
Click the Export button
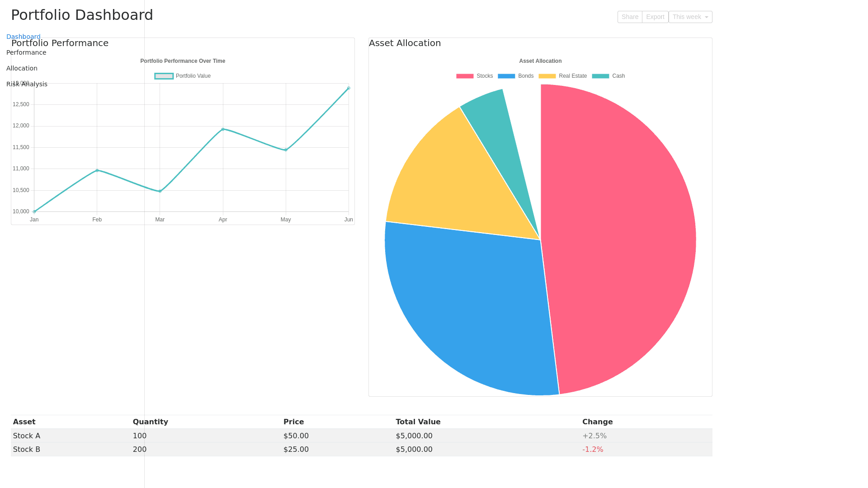point(655,17)
